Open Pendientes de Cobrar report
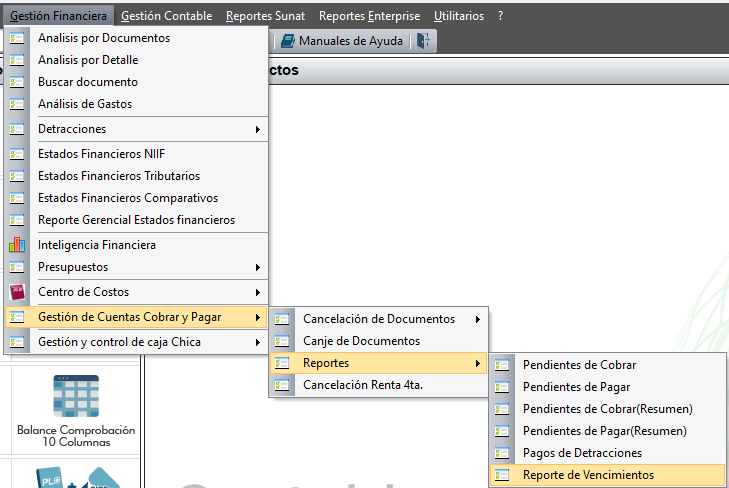The image size is (729, 488). pos(608,365)
